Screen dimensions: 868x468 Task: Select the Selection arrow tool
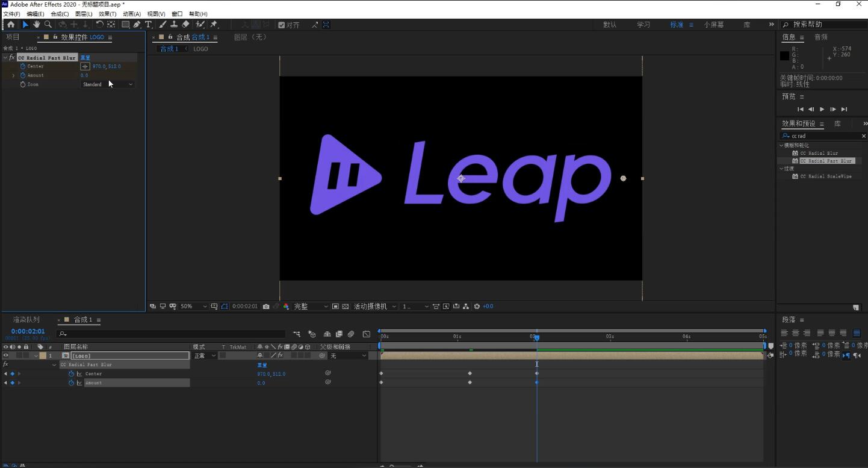pyautogui.click(x=25, y=25)
